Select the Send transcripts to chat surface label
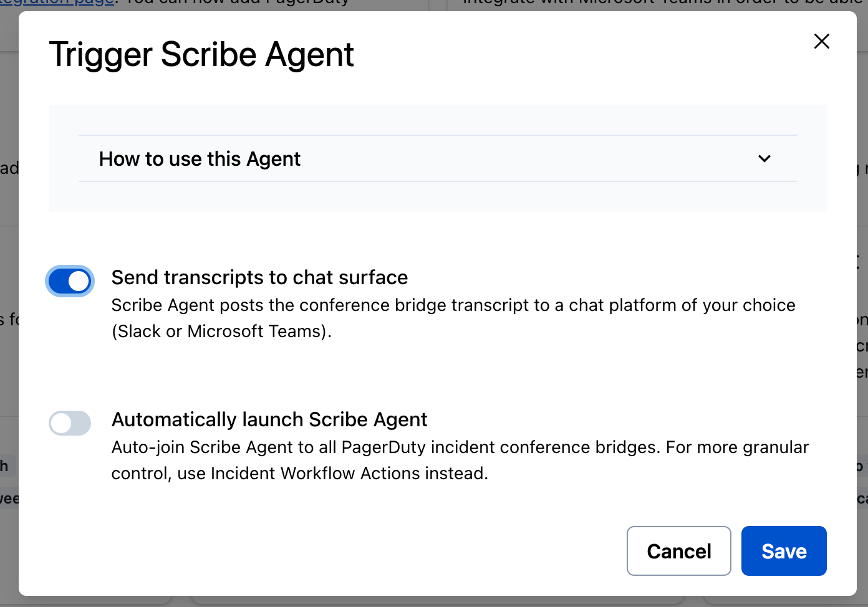 point(259,277)
